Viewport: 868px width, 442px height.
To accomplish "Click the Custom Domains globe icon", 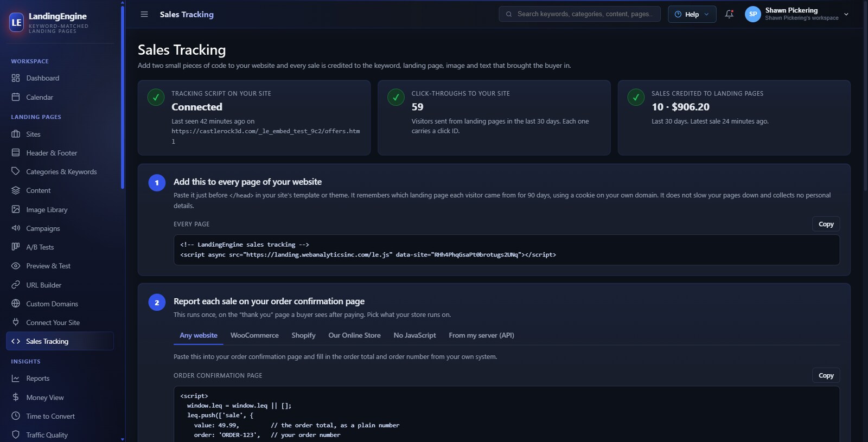I will click(x=16, y=304).
